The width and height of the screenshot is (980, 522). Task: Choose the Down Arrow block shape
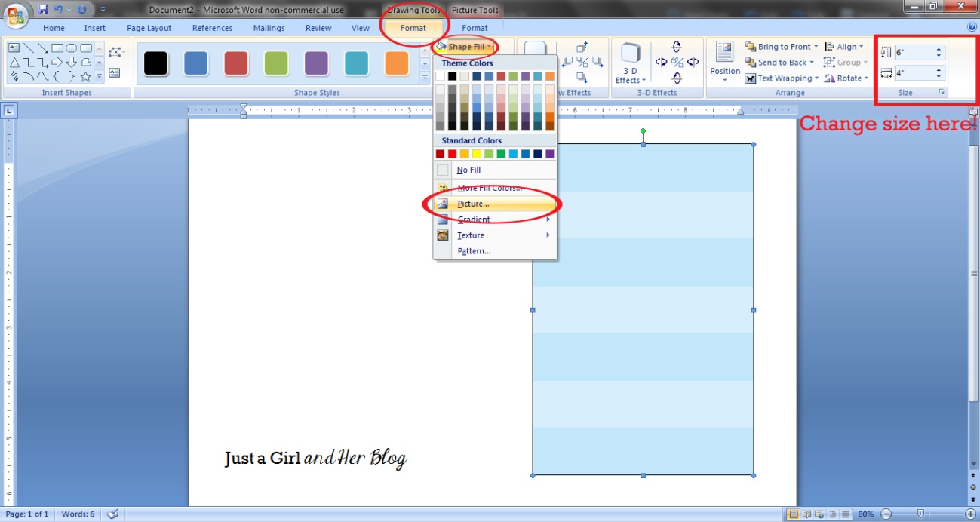[x=72, y=62]
